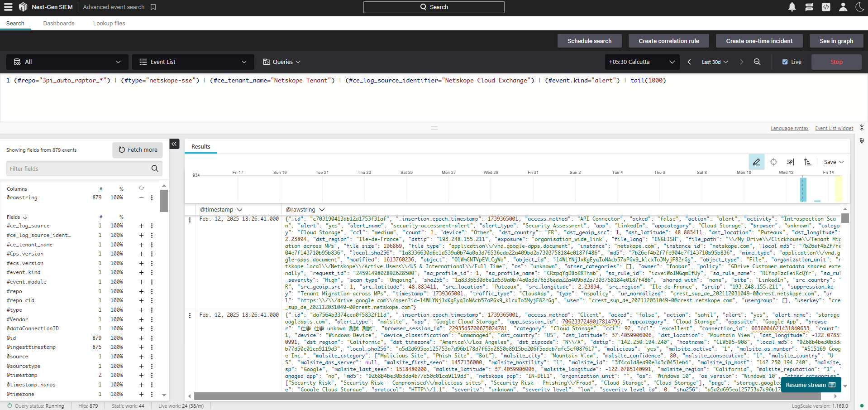Stop the running query

(836, 62)
